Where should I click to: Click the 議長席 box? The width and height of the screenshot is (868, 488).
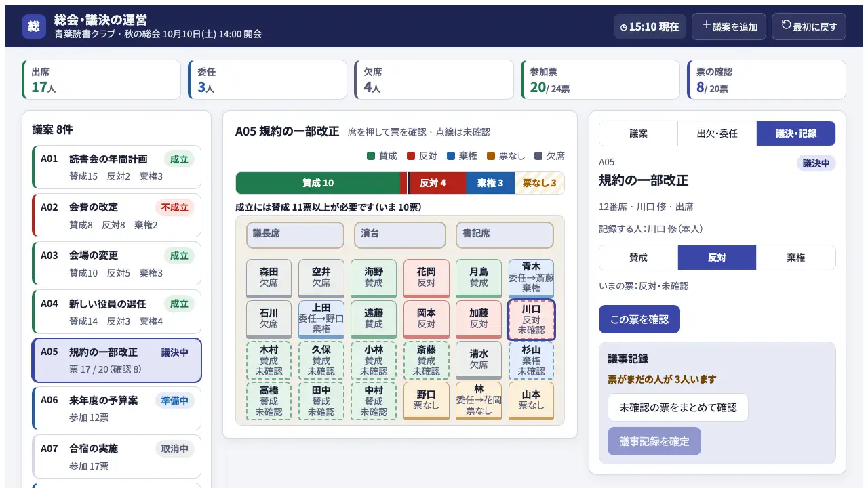coord(296,235)
